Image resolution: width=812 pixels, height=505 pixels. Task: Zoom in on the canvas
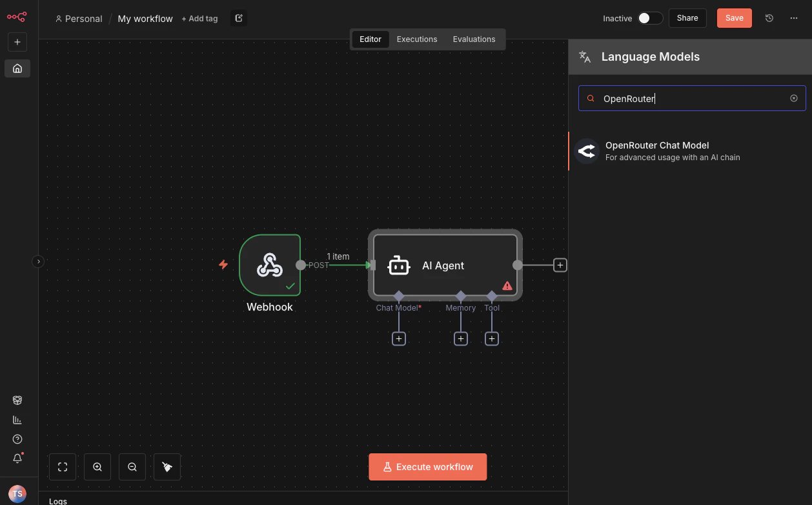tap(97, 467)
